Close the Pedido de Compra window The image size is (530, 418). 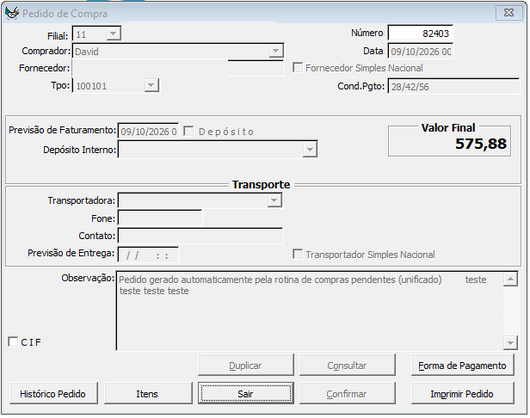click(509, 13)
